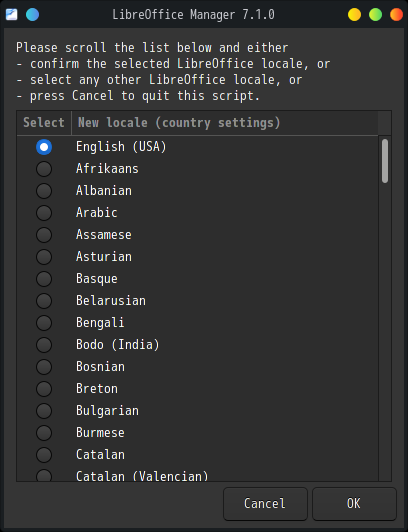
Task: Click the yellow minimize circle
Action: point(354,15)
